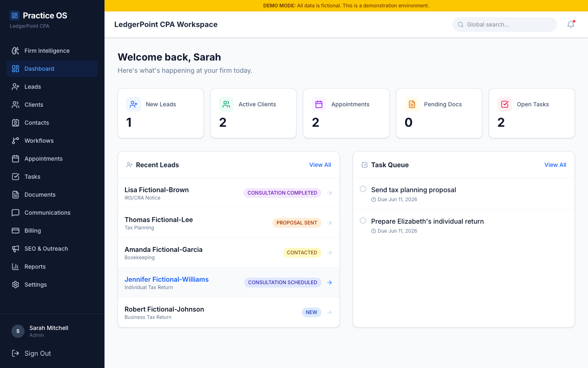Open Robert Fictional-Johnson lead via arrow
The image size is (588, 368).
330,312
